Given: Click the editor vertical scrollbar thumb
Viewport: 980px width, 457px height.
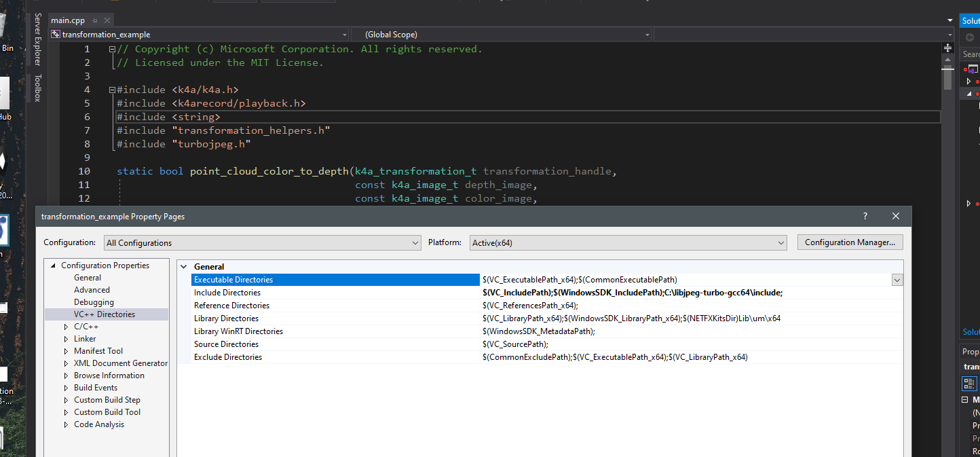Looking at the screenshot, I should point(947,78).
